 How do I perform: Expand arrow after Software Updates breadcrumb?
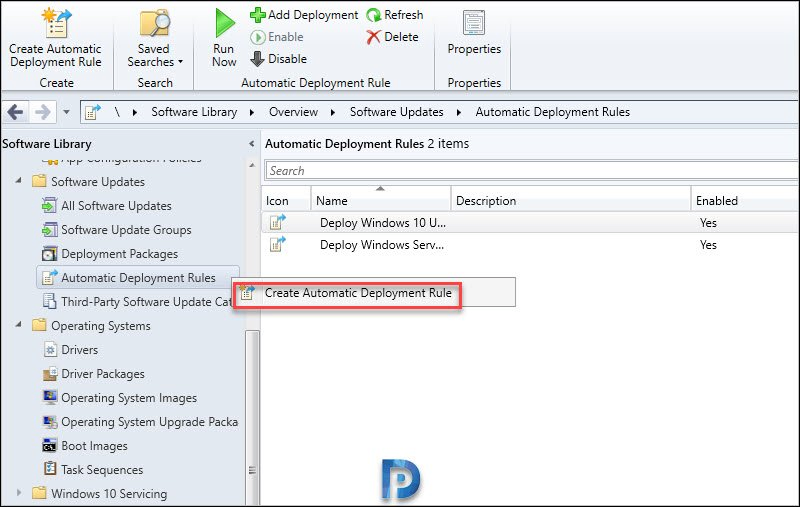click(x=459, y=112)
